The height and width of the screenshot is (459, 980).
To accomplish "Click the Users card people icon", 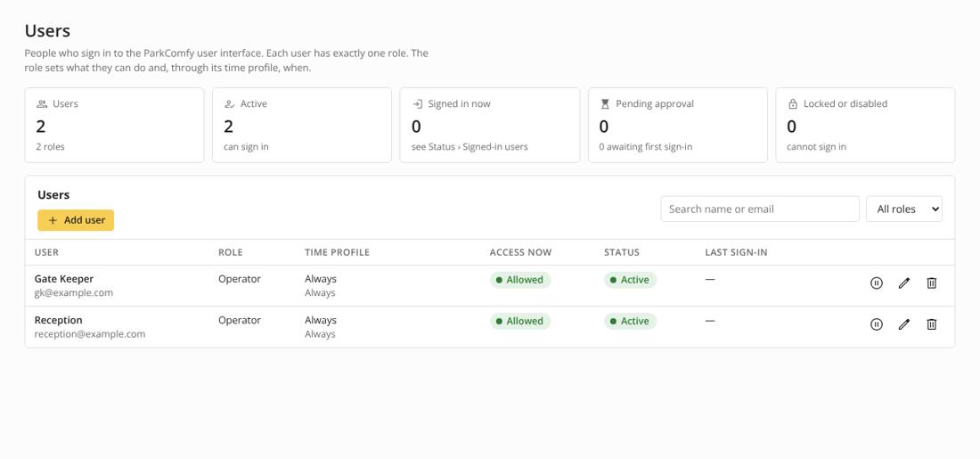I will [42, 103].
